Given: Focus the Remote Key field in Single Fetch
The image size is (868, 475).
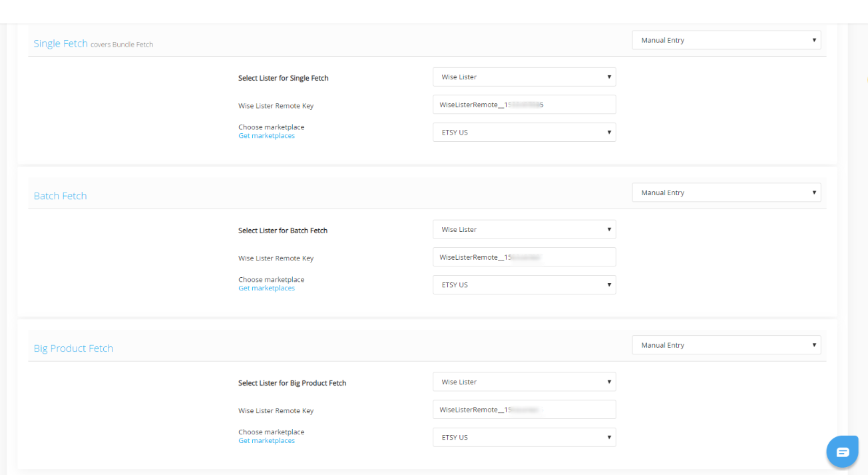Looking at the screenshot, I should (x=525, y=105).
